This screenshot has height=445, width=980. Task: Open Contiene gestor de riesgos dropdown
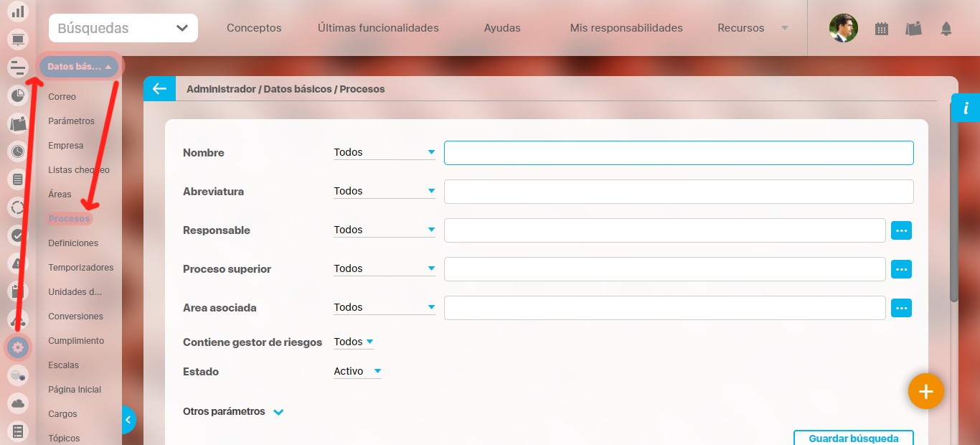pyautogui.click(x=354, y=342)
